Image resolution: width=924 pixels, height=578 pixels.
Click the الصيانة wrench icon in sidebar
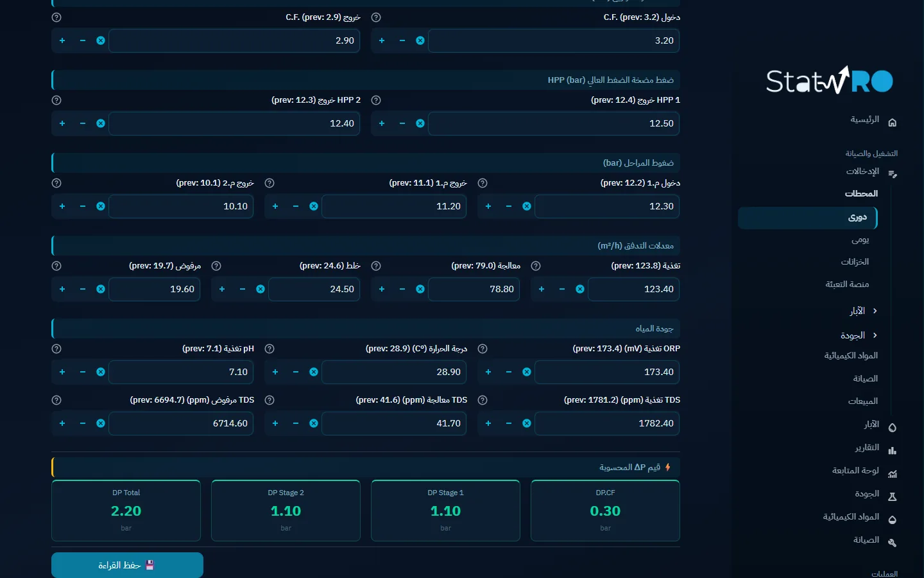pos(892,543)
